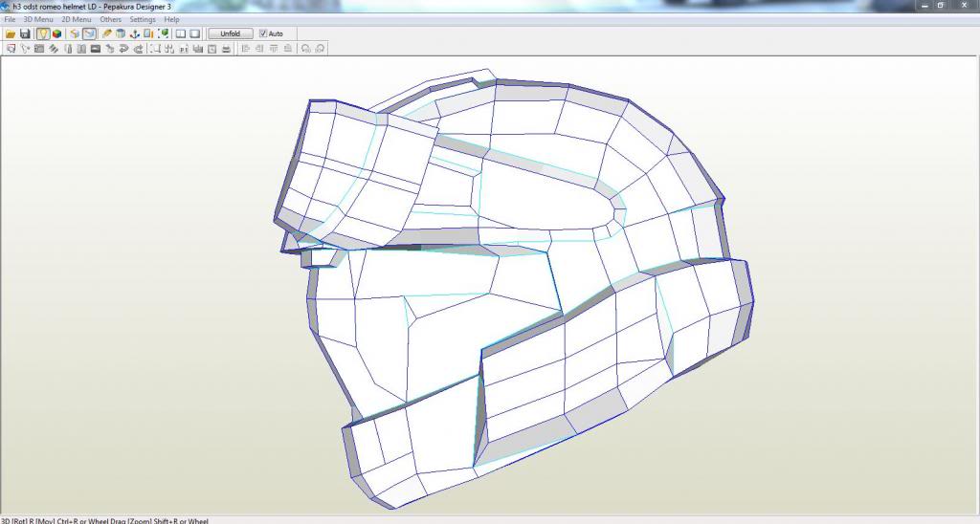Image resolution: width=980 pixels, height=524 pixels.
Task: Click the open folder icon
Action: tap(11, 33)
